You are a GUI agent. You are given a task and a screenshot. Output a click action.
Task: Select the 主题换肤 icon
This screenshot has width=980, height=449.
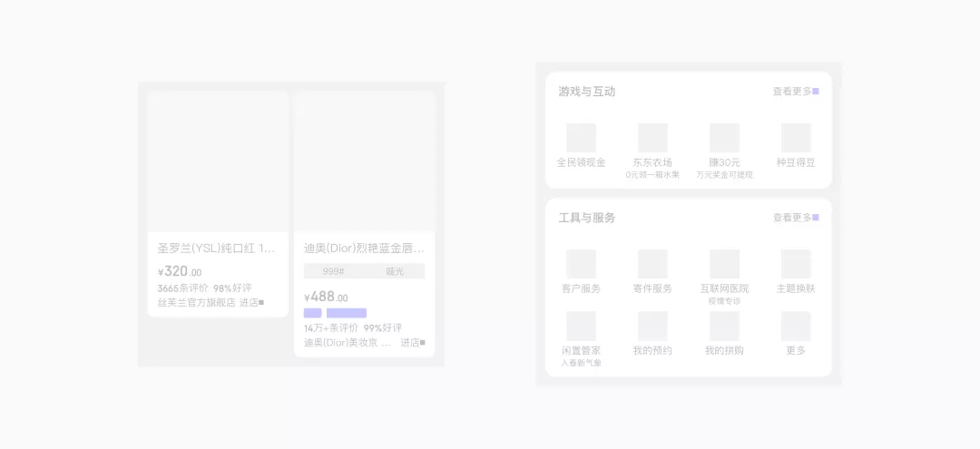pos(796,264)
